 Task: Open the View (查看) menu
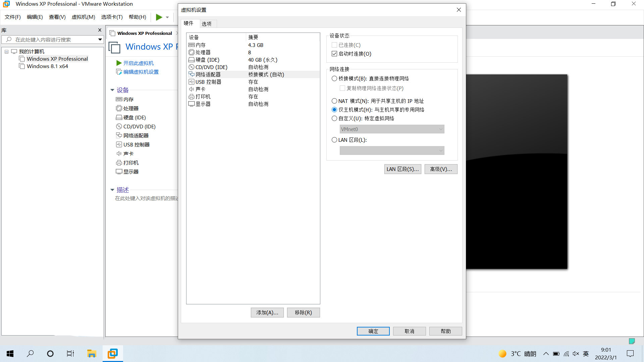pos(57,17)
